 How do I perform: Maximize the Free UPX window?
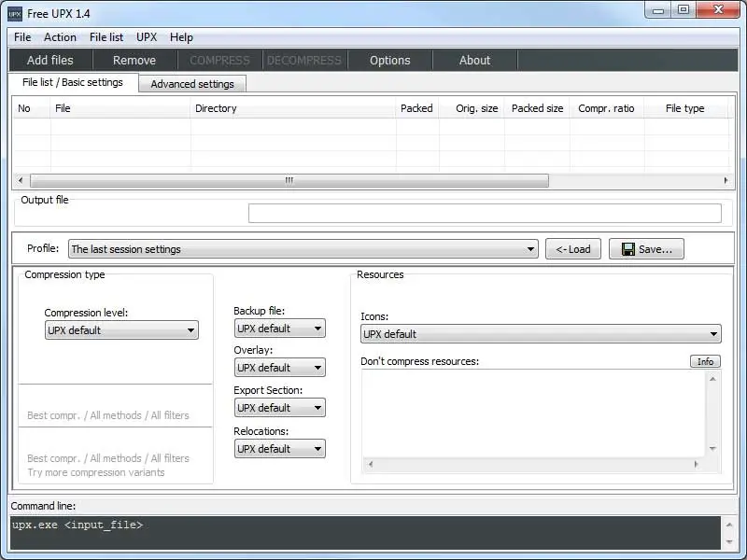click(x=684, y=10)
